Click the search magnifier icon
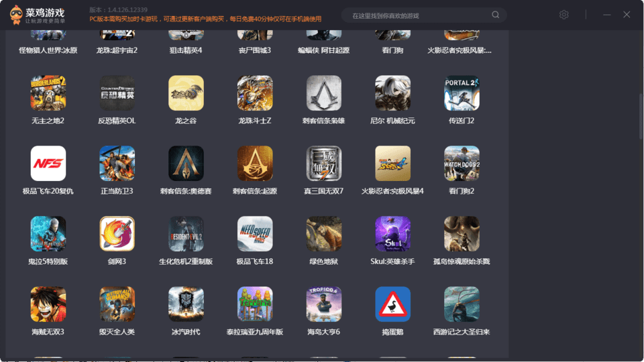This screenshot has width=644, height=362. pyautogui.click(x=496, y=15)
